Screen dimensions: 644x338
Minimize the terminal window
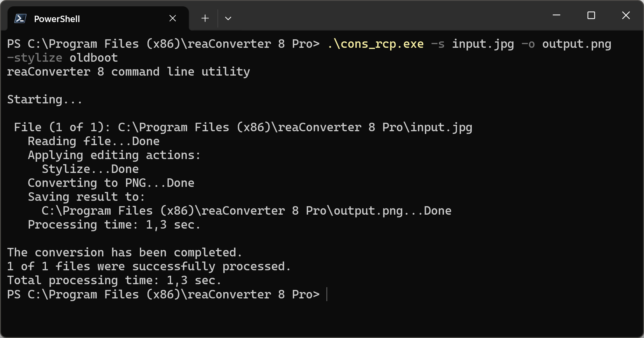tap(556, 15)
